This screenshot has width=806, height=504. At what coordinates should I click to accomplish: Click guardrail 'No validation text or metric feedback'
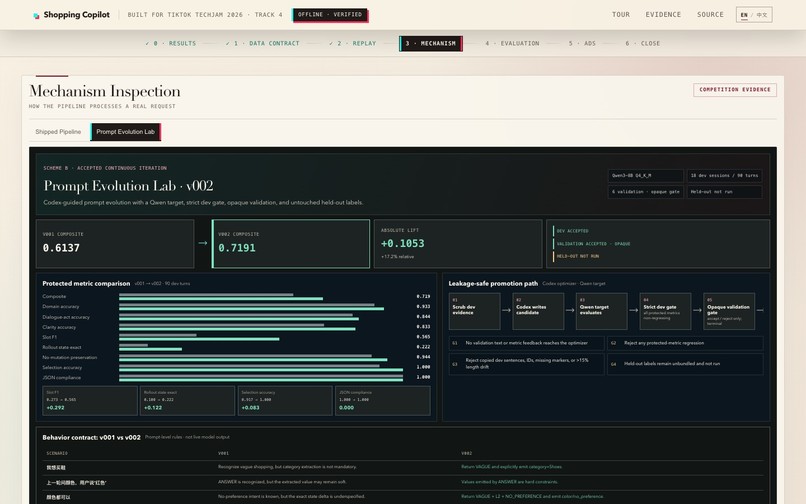tap(526, 343)
